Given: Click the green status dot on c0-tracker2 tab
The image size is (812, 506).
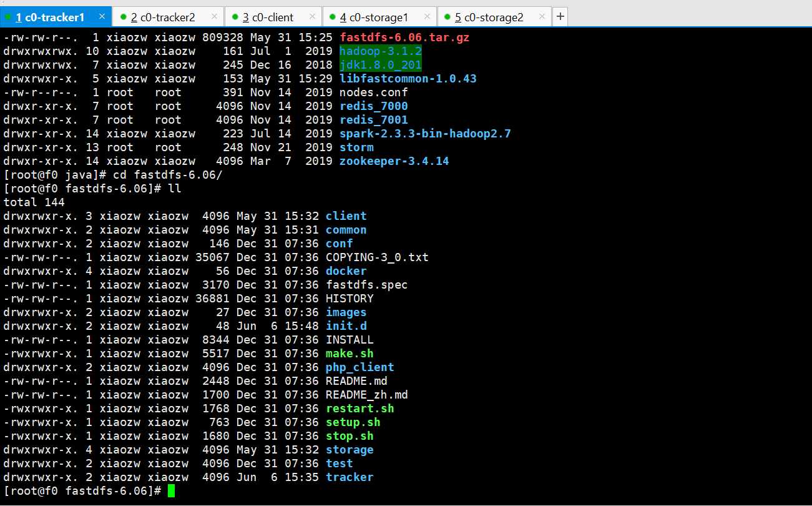Looking at the screenshot, I should point(124,17).
